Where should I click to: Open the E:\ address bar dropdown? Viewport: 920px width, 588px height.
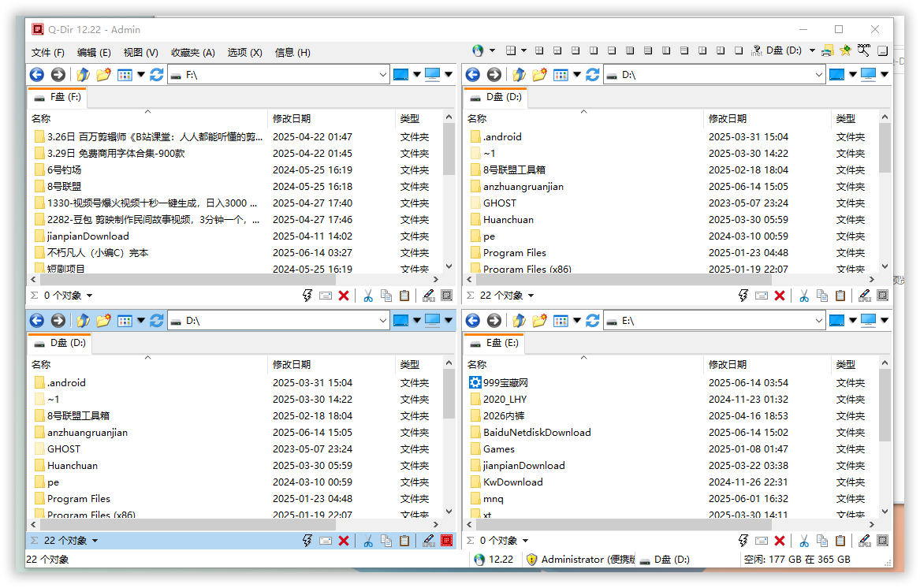click(x=818, y=321)
